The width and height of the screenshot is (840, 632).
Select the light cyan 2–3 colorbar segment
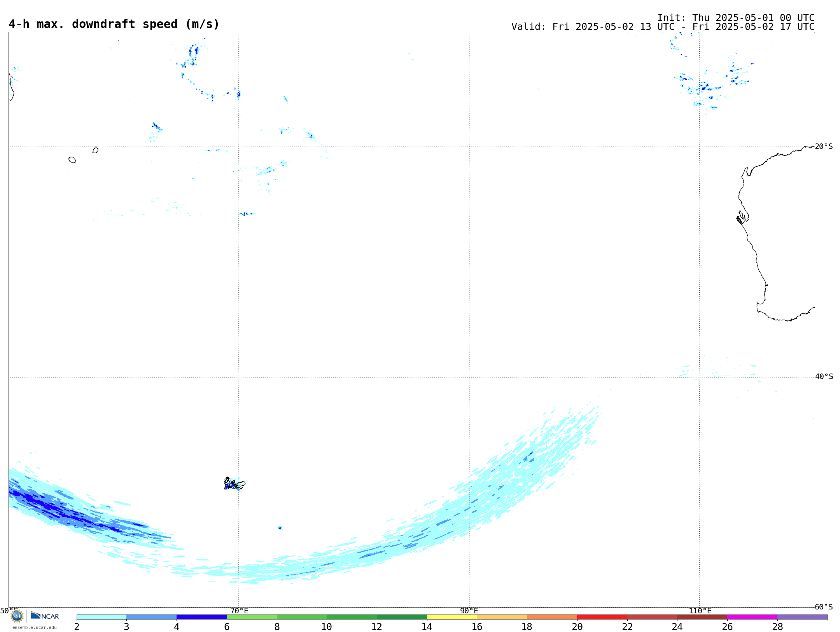[x=101, y=617]
